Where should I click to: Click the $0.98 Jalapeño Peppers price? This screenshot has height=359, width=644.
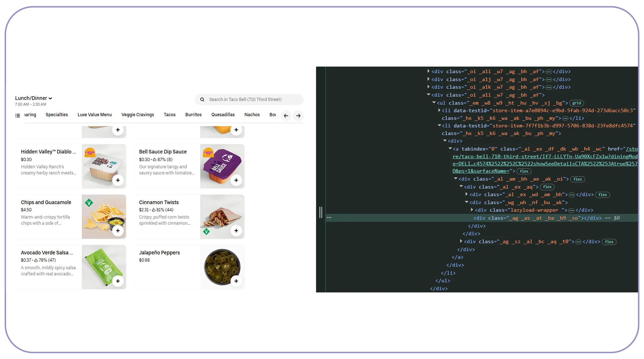click(144, 260)
